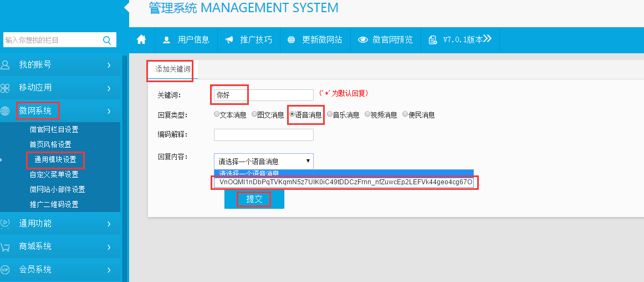
Task: Click the 推广技巧 megaphone icon
Action: [229, 40]
